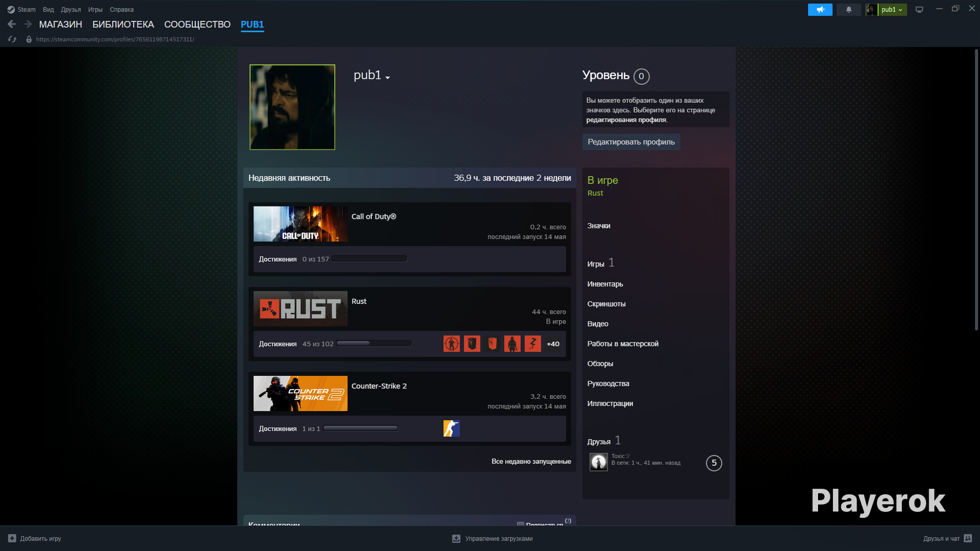
Task: Click the Call of Duty banner thumbnail
Action: click(300, 224)
